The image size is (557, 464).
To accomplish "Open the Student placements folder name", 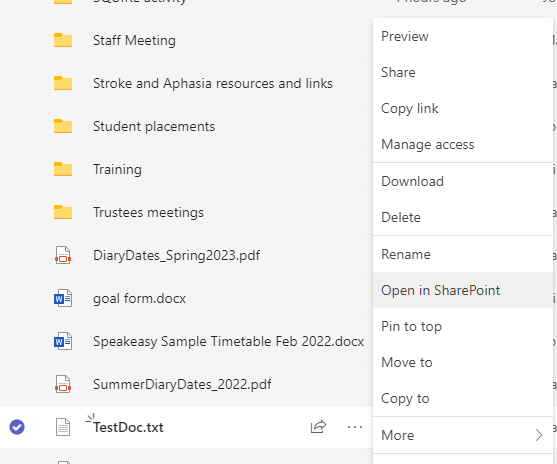I will [x=154, y=126].
